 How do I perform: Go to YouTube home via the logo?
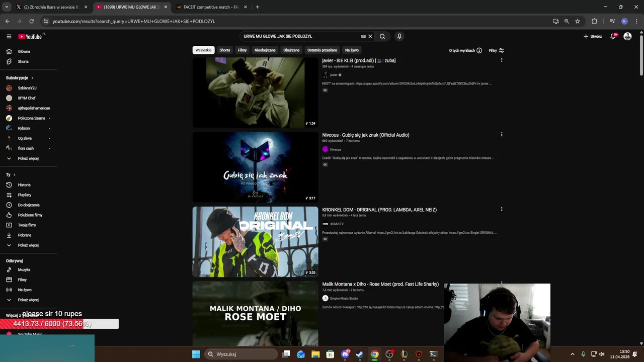[30, 36]
